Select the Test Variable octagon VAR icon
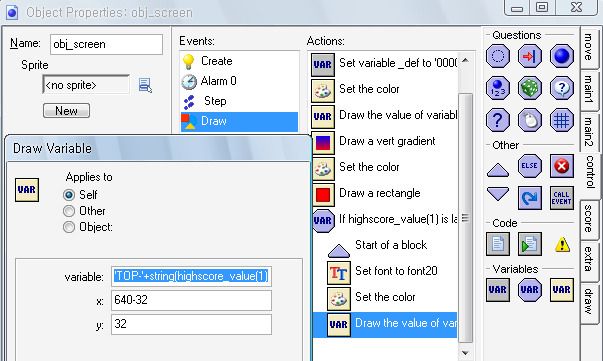 [530, 290]
